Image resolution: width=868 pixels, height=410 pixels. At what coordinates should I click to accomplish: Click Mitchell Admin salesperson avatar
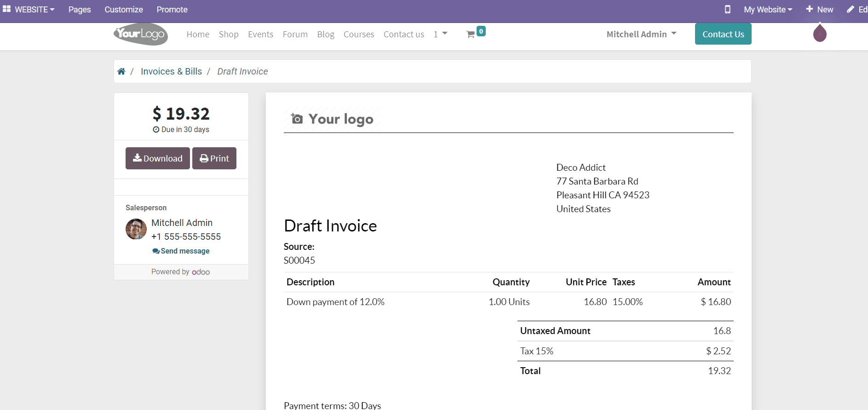tap(136, 229)
